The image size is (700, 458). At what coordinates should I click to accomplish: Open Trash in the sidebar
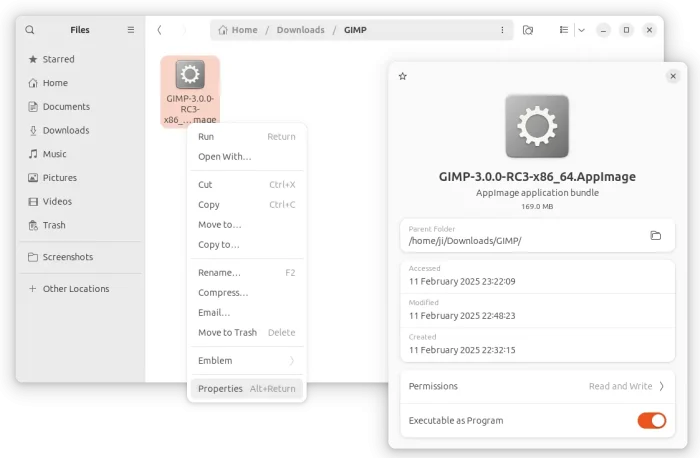(x=79, y=225)
